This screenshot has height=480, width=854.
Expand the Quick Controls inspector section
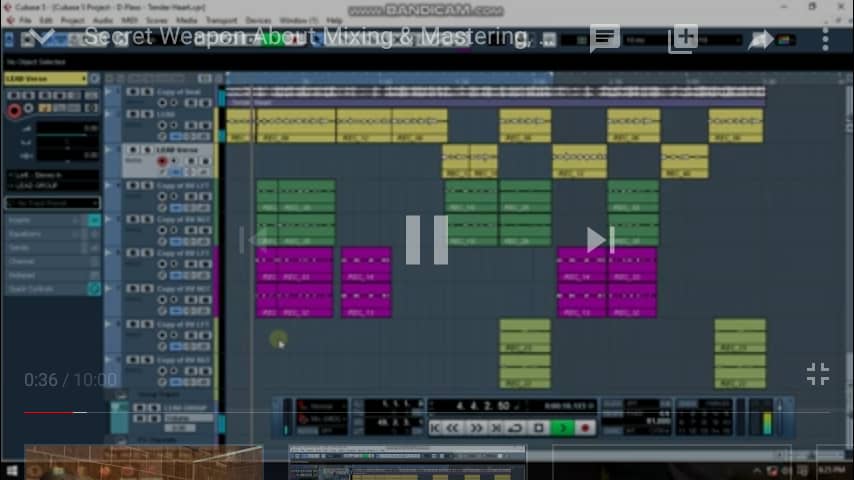click(46, 289)
